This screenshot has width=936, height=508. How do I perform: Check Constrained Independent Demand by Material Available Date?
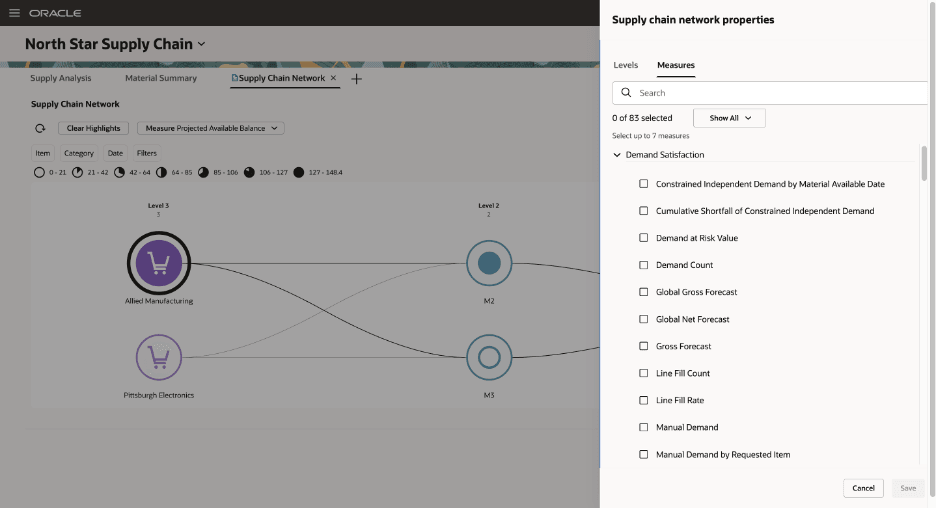pos(644,184)
